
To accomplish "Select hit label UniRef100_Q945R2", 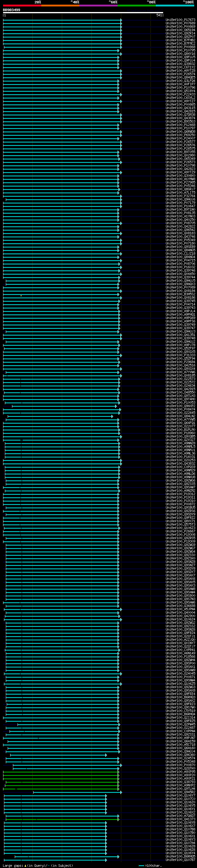I will (x=180, y=792).
